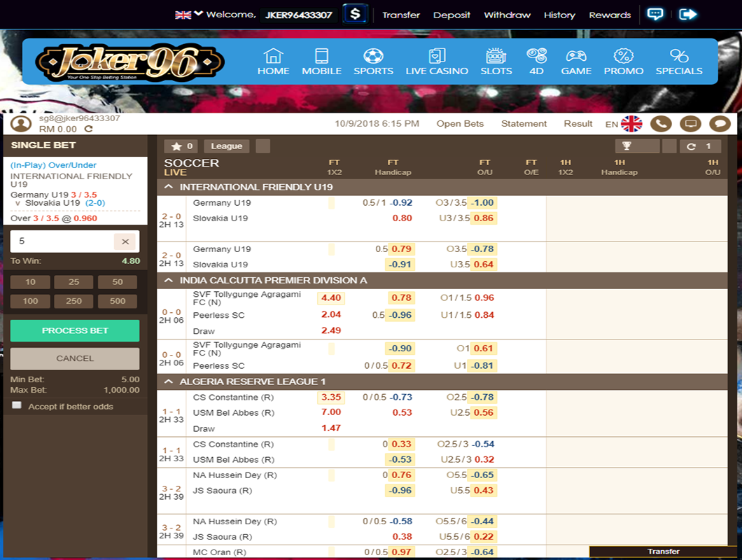
Task: Click the live chat icon in top bar
Action: pos(655,14)
